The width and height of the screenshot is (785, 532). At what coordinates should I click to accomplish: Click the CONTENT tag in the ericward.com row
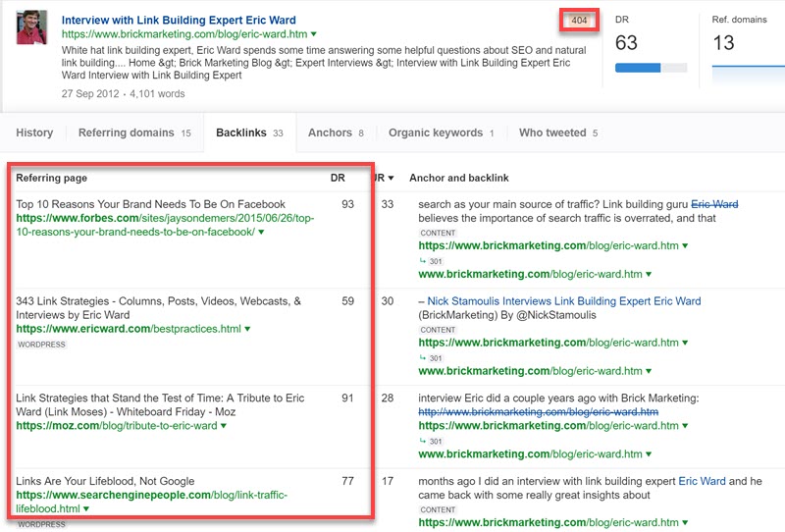pos(438,330)
